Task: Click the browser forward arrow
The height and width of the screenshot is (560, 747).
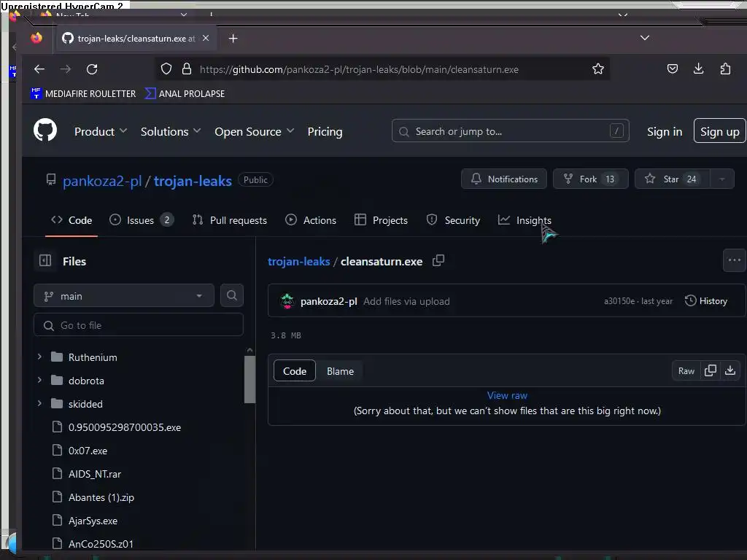Action: [x=65, y=69]
